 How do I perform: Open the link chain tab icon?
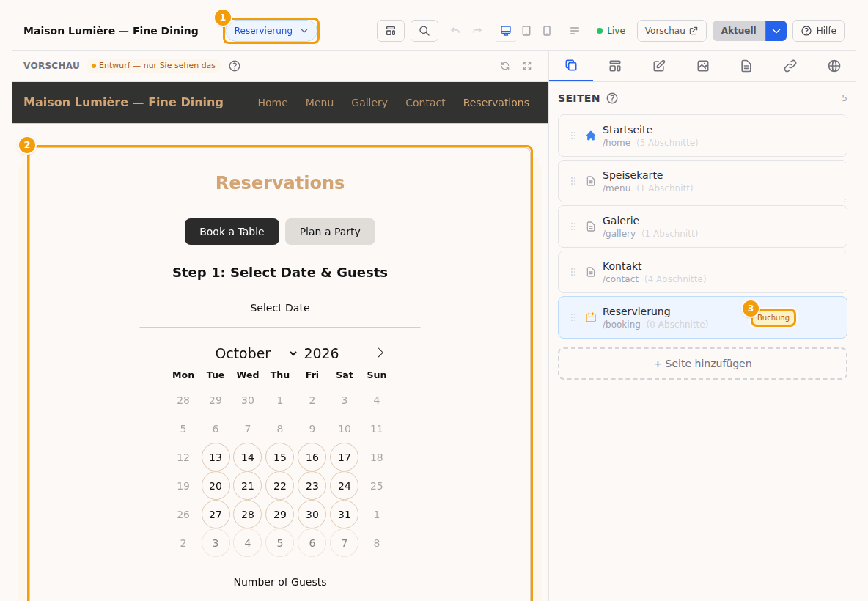tap(790, 66)
